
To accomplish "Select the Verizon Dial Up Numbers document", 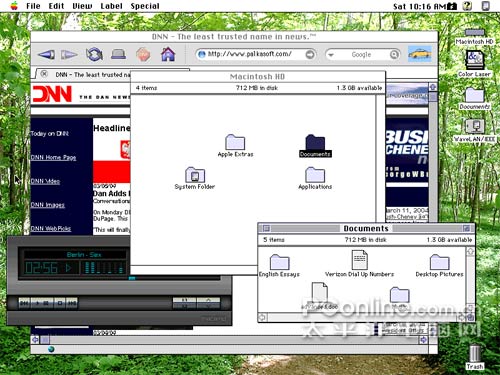I will tap(359, 264).
